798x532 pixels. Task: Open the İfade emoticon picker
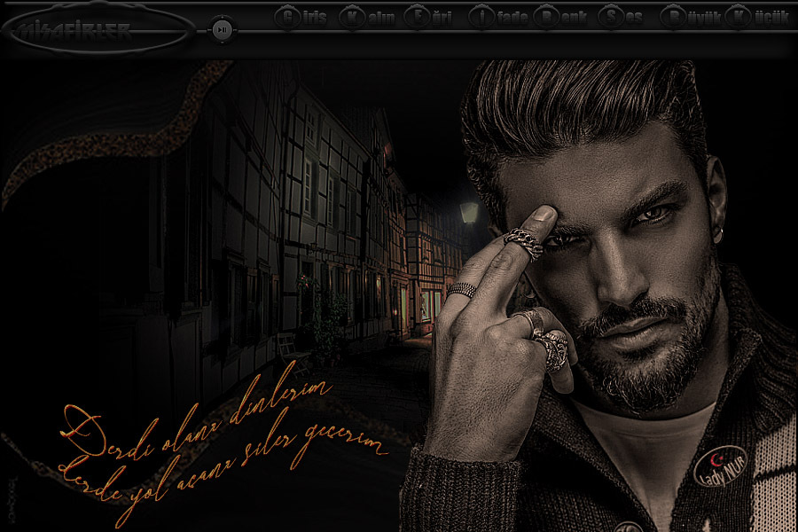[x=481, y=18]
